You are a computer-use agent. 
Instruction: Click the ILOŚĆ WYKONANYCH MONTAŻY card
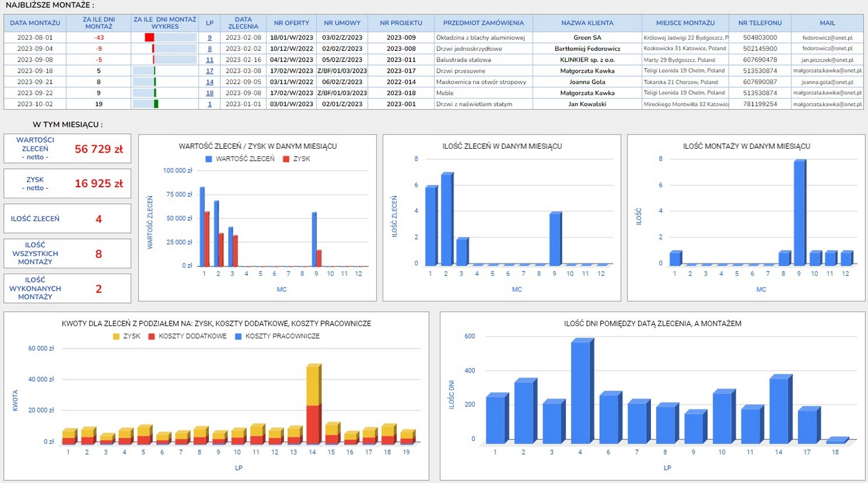67,288
